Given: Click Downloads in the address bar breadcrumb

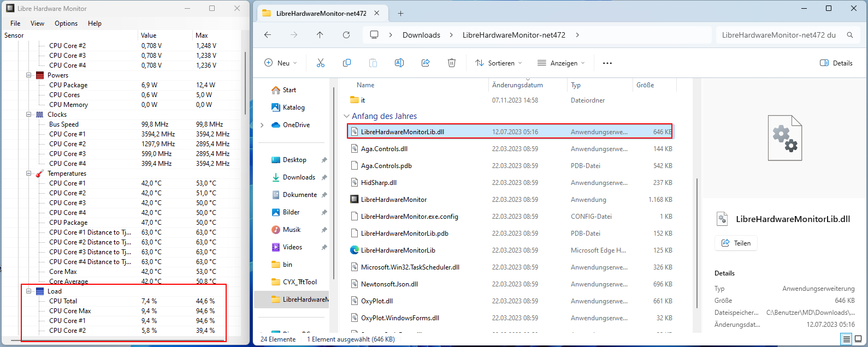Looking at the screenshot, I should pos(421,35).
